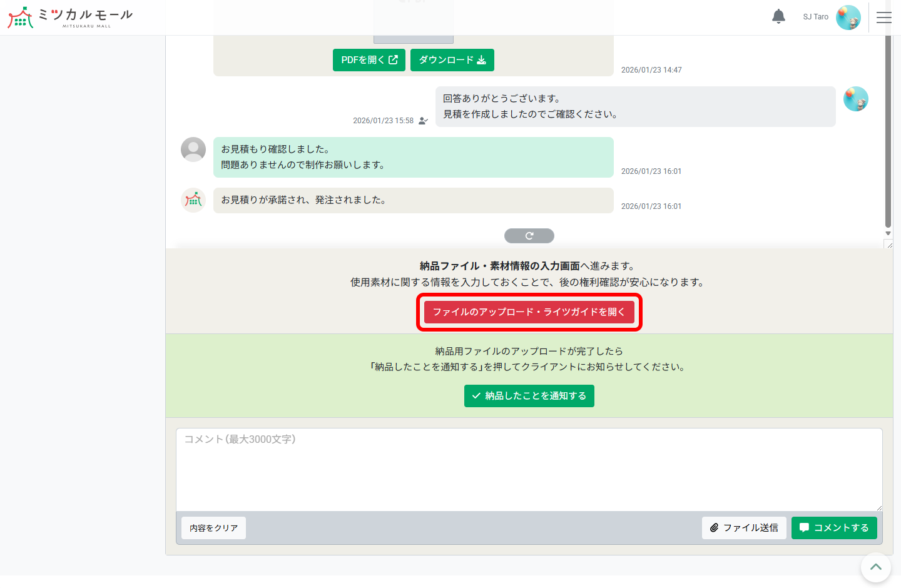Attach a file using the paperclip icon
The height and width of the screenshot is (588, 901).
pos(715,527)
